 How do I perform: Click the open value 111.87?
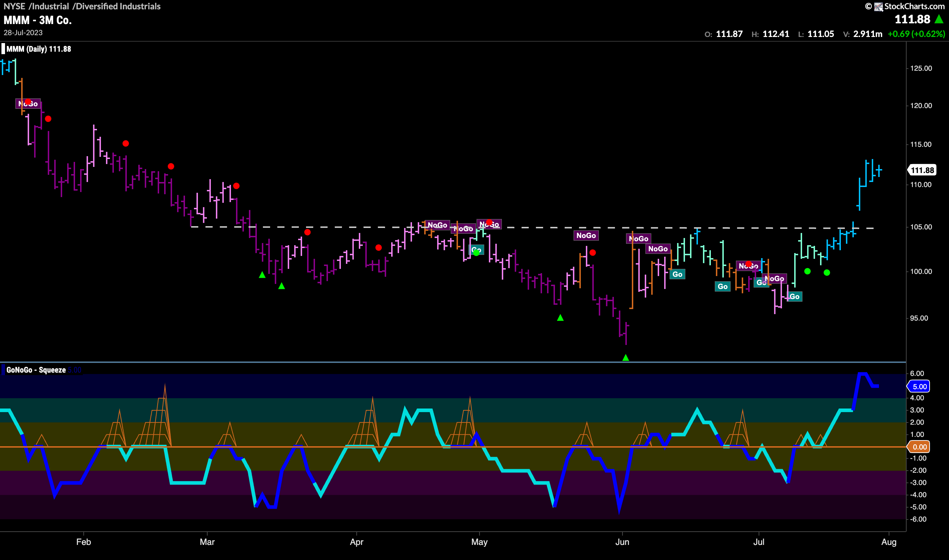(729, 34)
